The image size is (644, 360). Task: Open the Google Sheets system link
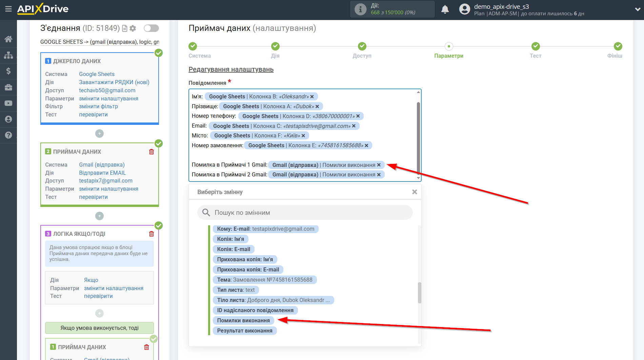[97, 74]
